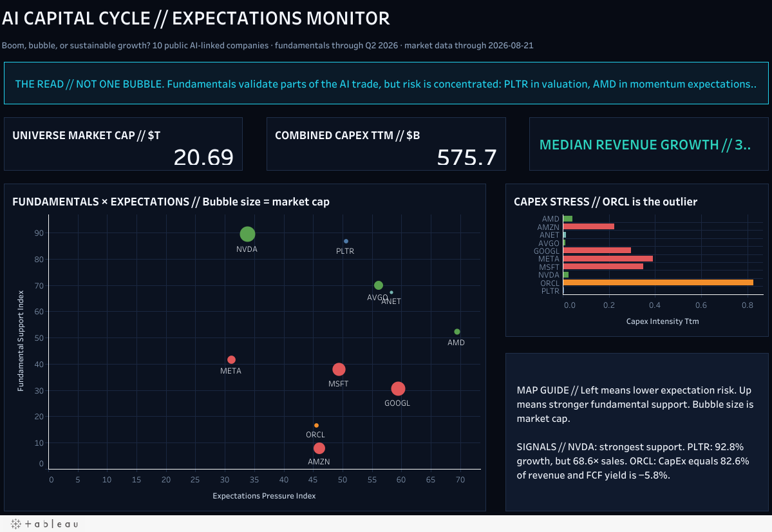
Task: Click the ORCL orange bubble
Action: click(x=316, y=425)
